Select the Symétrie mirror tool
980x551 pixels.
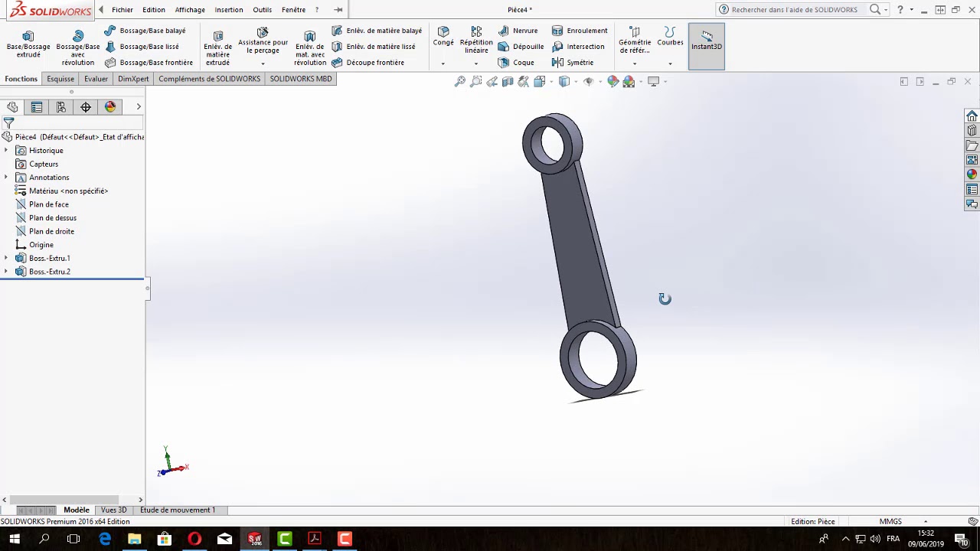(573, 63)
